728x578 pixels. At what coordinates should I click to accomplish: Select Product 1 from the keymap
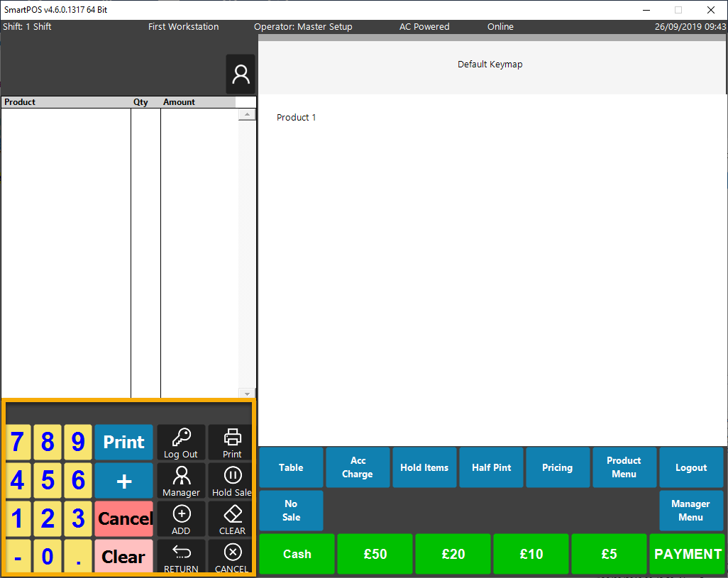click(x=297, y=118)
